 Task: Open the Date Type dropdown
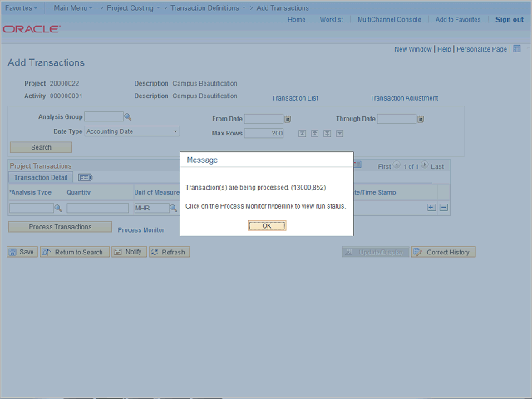131,131
